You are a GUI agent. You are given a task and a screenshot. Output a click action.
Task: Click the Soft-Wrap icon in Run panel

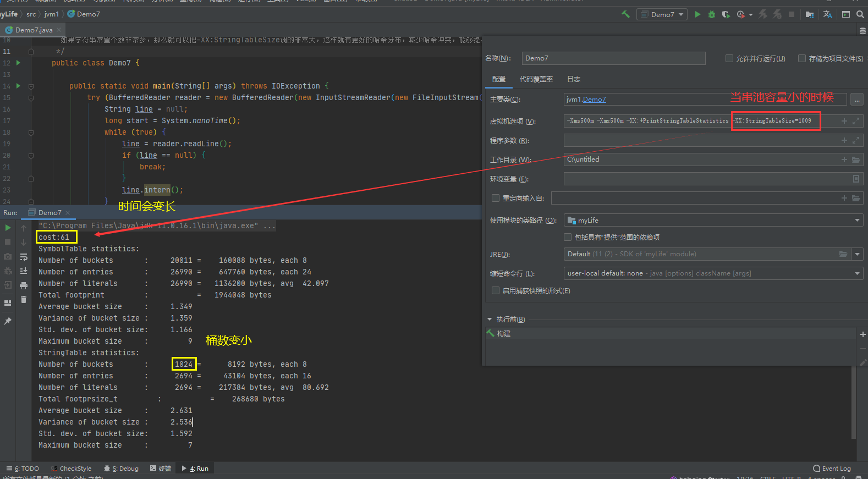pos(24,257)
